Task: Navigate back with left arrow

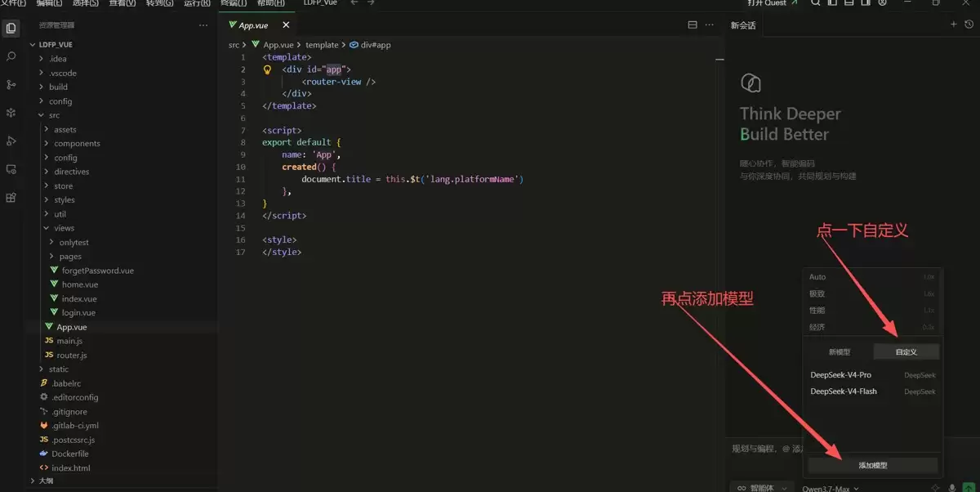Action: (354, 3)
